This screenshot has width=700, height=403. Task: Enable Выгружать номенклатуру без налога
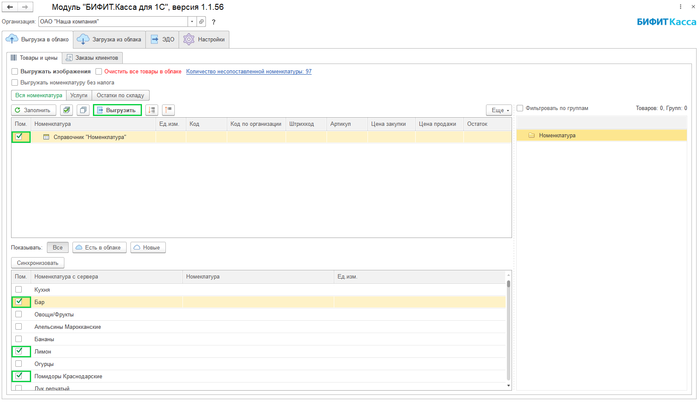point(15,83)
